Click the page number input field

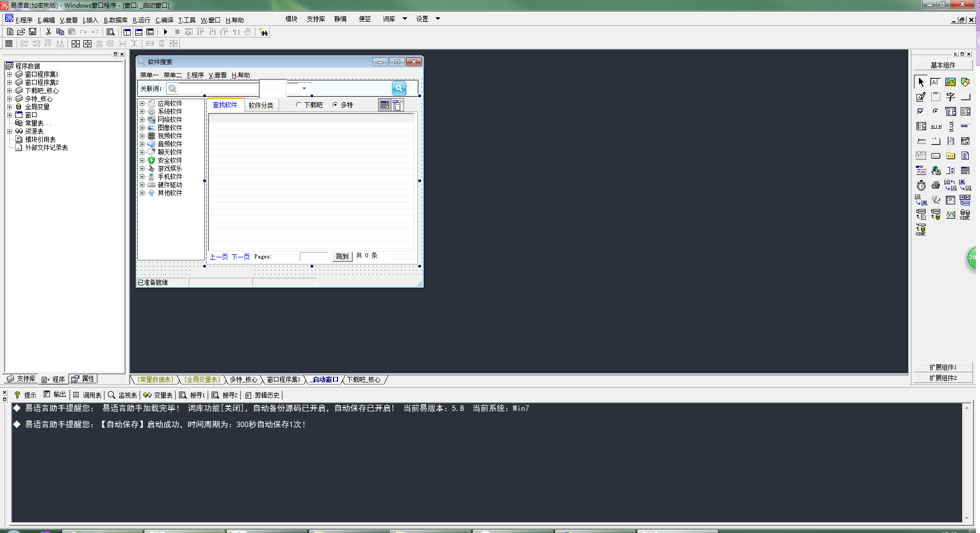(315, 256)
